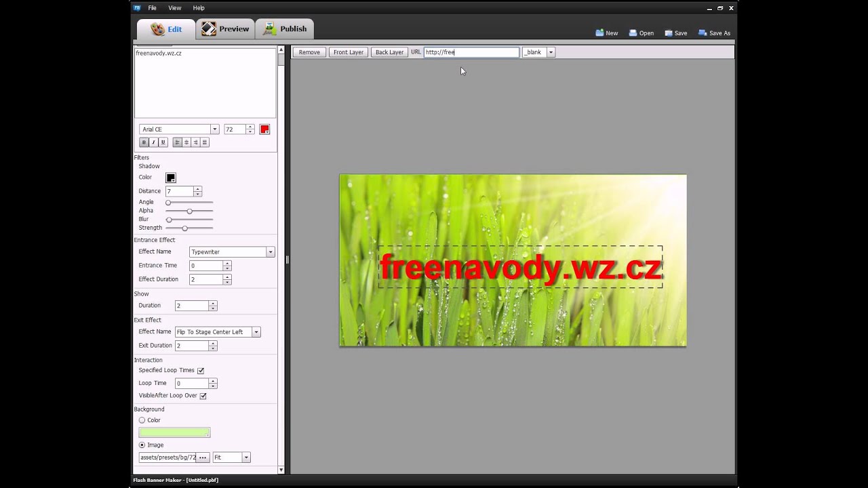Click inside the URL input field

471,52
